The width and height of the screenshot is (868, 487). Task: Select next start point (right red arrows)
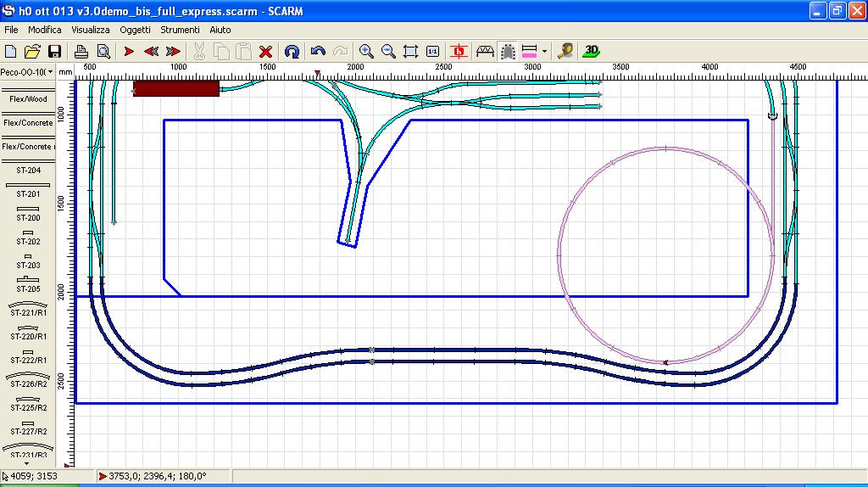pos(173,52)
